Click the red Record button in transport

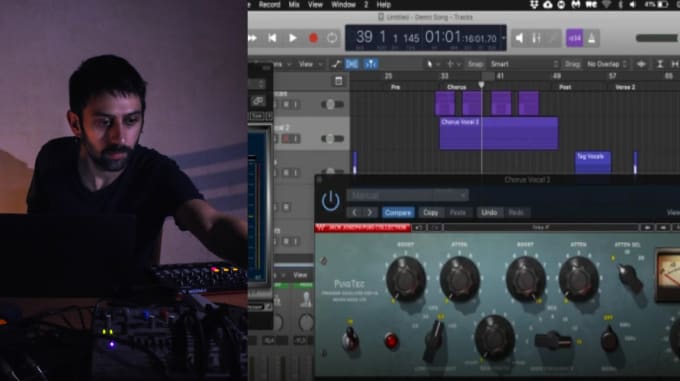coord(313,38)
